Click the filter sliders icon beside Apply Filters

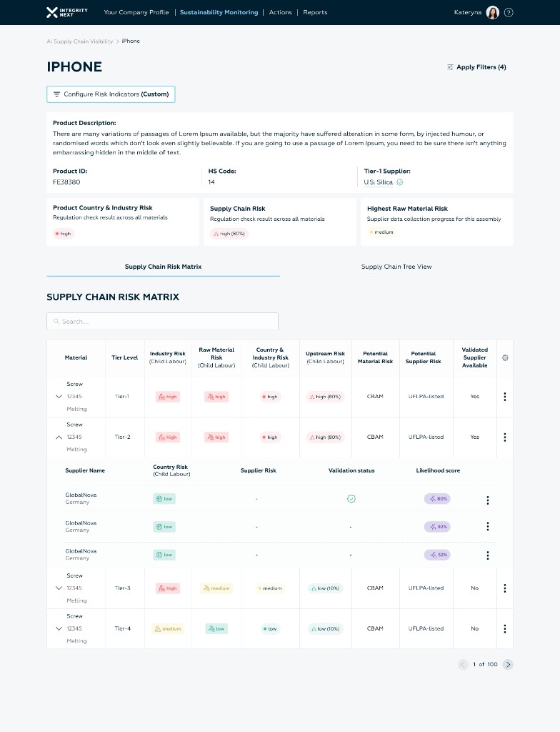coord(450,67)
